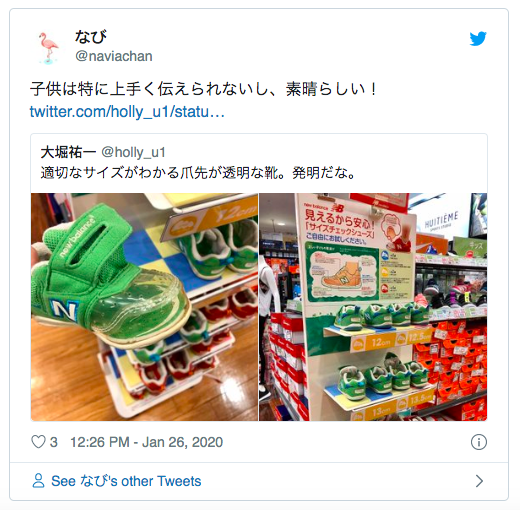Open quoted author 大堀祐一 name
Image resolution: width=520 pixels, height=510 pixels.
[68, 152]
